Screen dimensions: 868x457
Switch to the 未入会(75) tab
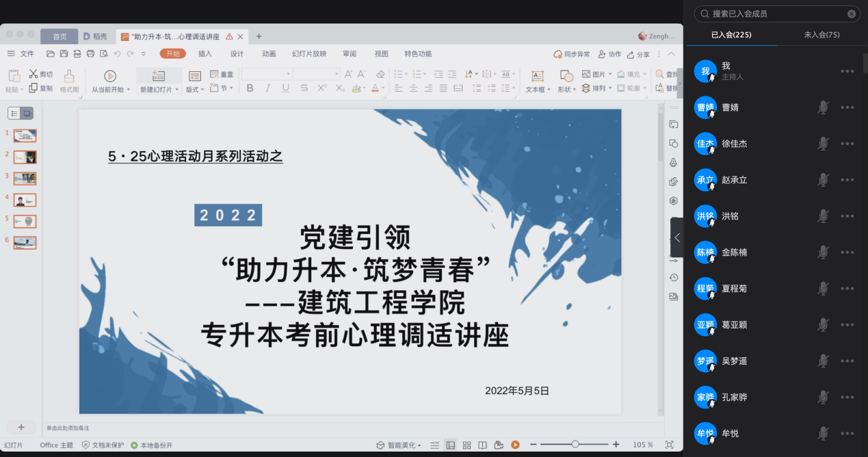click(x=821, y=35)
